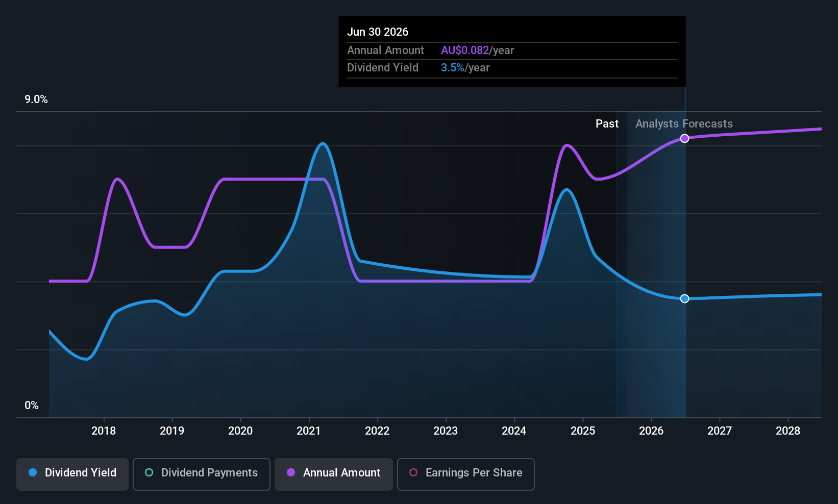Click the AU$0.082/year tooltip value
Image resolution: width=838 pixels, height=504 pixels.
(478, 51)
